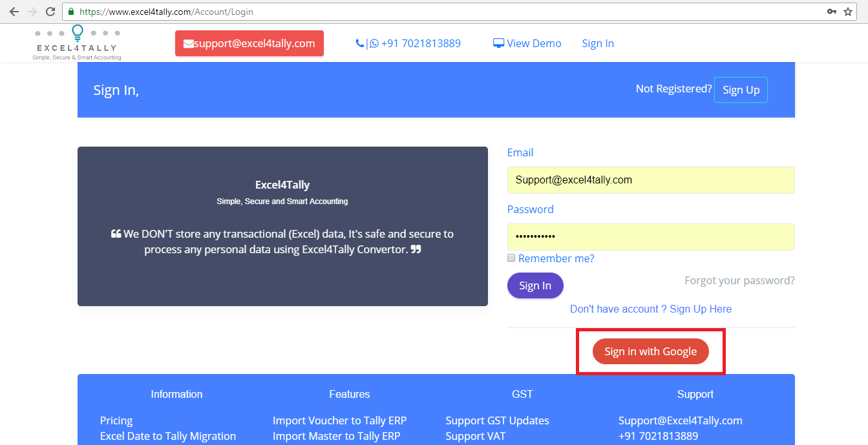Open Sign In in the top navigation
Screen dimensions: 868x445
(598, 43)
